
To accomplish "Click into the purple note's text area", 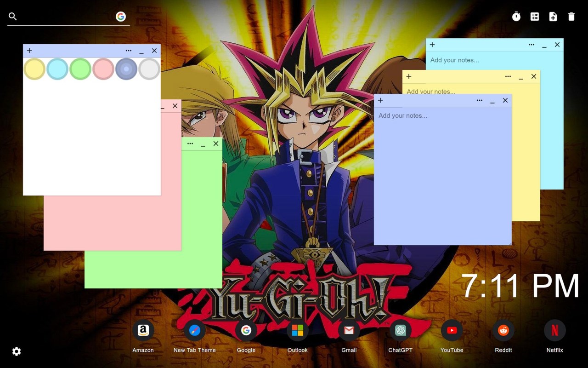I will [x=443, y=176].
